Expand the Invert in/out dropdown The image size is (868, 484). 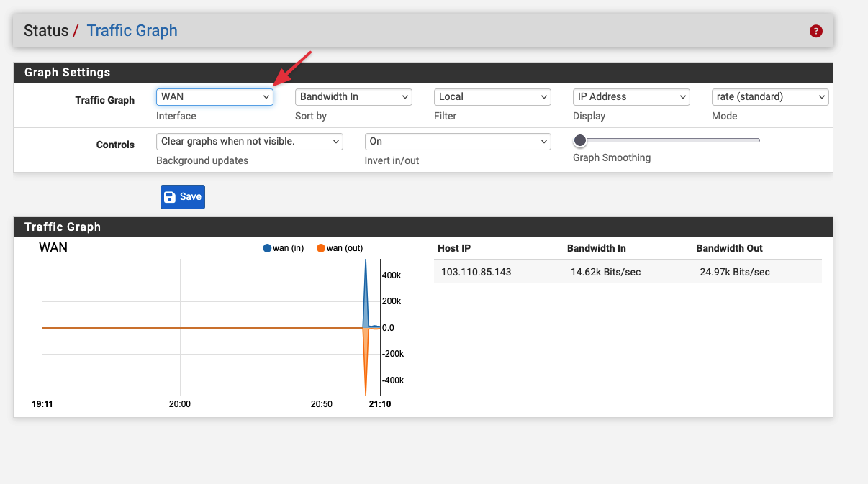click(x=458, y=142)
